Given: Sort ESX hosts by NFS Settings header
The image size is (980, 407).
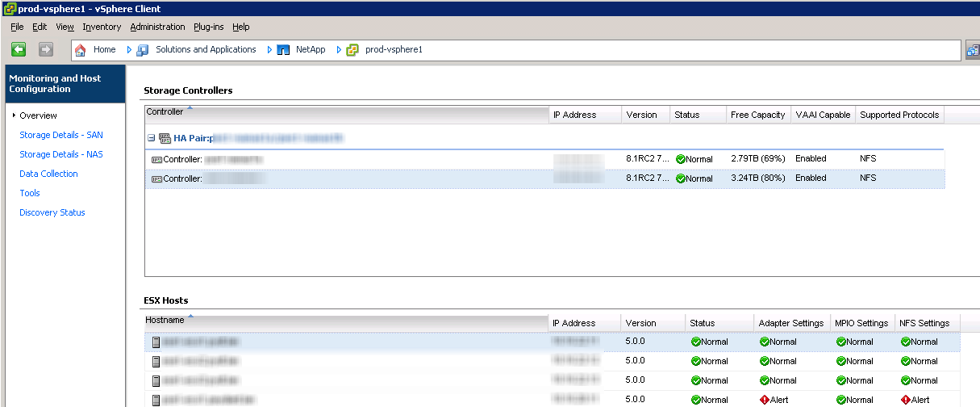Looking at the screenshot, I should 927,323.
